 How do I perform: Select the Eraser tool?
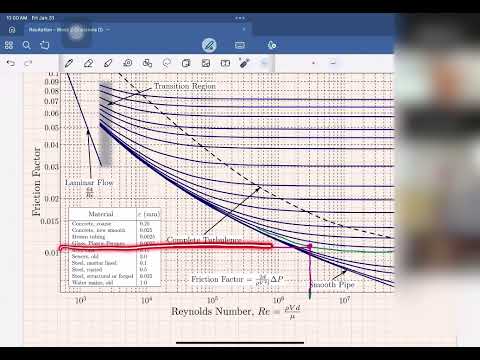click(x=88, y=63)
